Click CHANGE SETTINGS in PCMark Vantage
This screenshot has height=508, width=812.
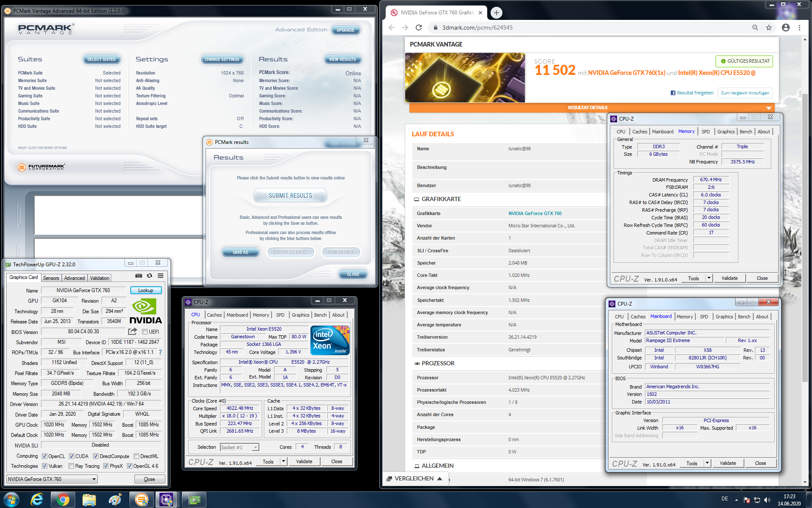(222, 59)
